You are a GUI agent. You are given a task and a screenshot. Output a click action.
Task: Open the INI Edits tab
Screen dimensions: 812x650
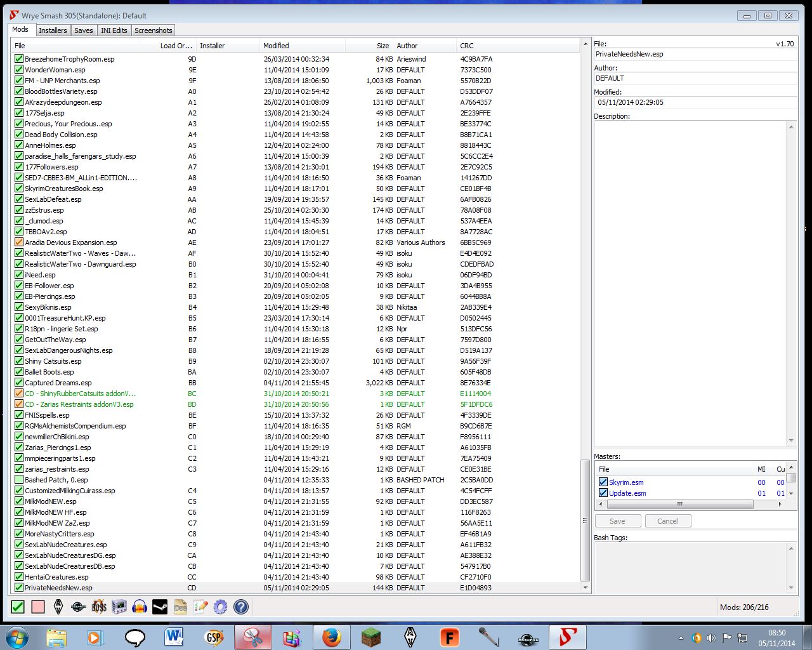pos(114,30)
